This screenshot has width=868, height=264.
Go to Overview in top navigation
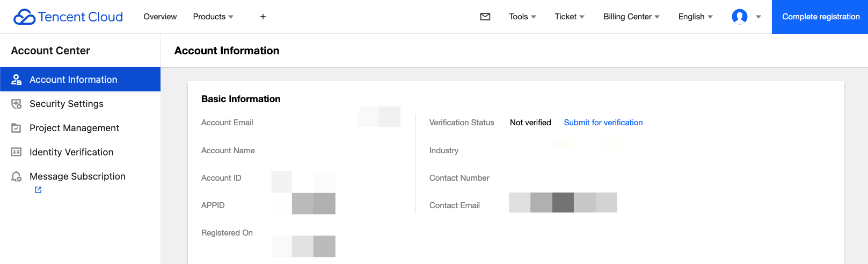160,17
